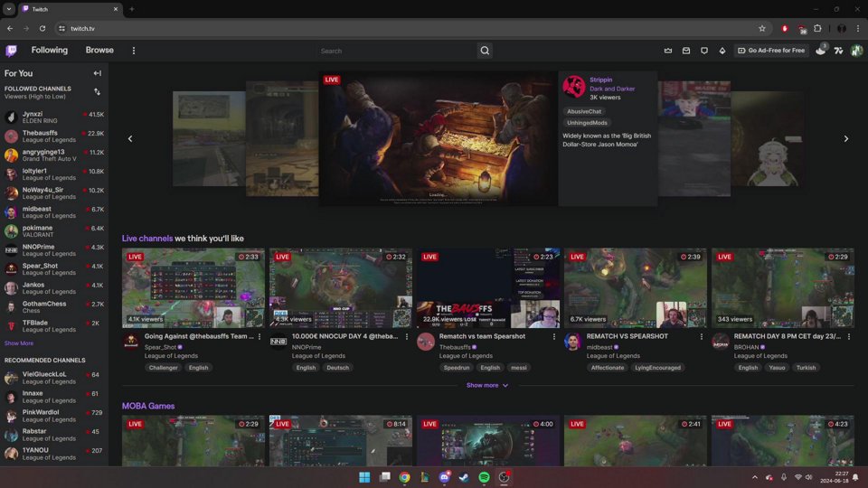The image size is (868, 488).
Task: Click the Go Ad-Free for Free button
Action: pyautogui.click(x=771, y=51)
